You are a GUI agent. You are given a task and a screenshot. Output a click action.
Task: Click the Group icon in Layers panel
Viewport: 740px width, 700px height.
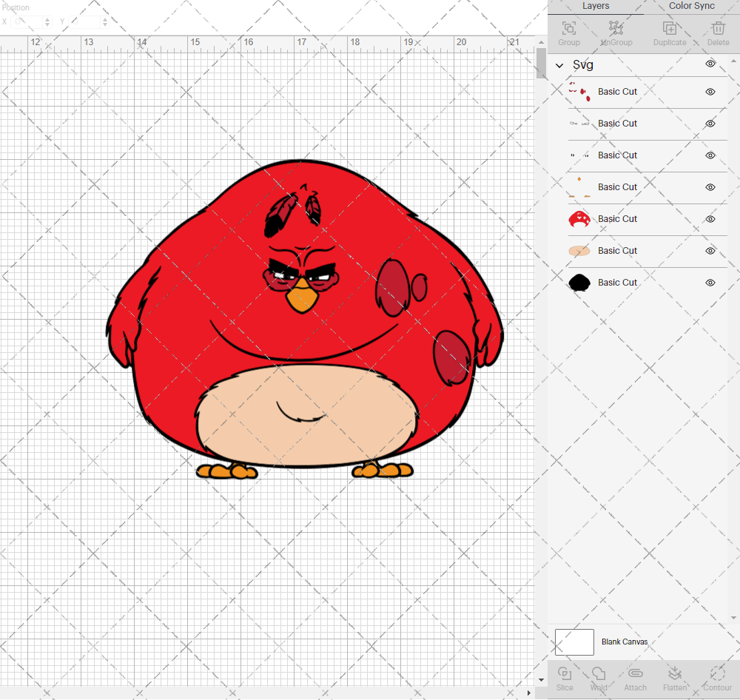(568, 28)
